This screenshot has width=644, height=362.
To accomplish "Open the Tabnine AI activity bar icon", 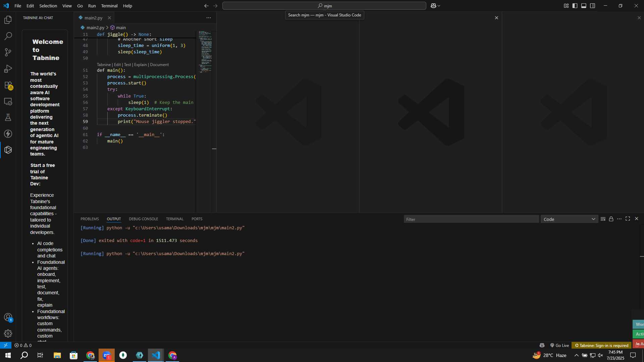I will click(x=8, y=150).
